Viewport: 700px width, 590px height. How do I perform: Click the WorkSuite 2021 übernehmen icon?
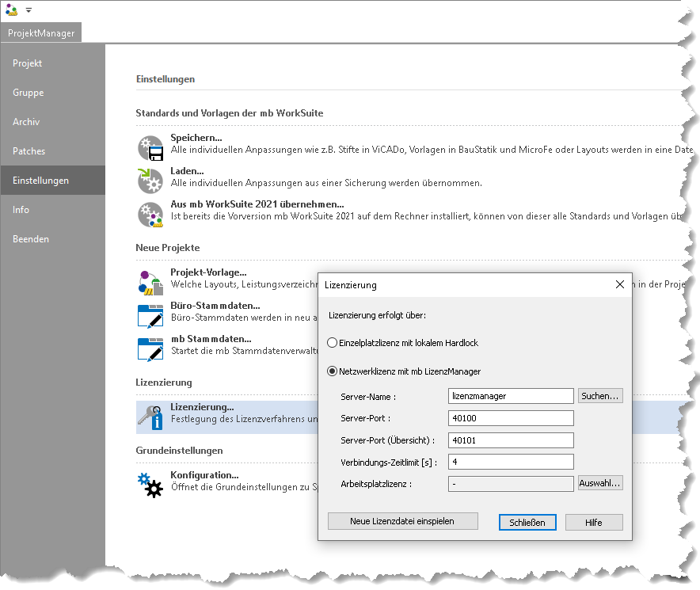pos(150,215)
